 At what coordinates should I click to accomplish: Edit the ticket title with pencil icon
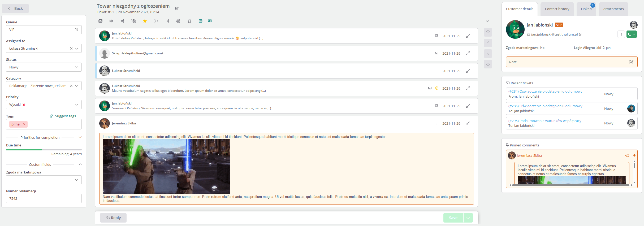[177, 8]
